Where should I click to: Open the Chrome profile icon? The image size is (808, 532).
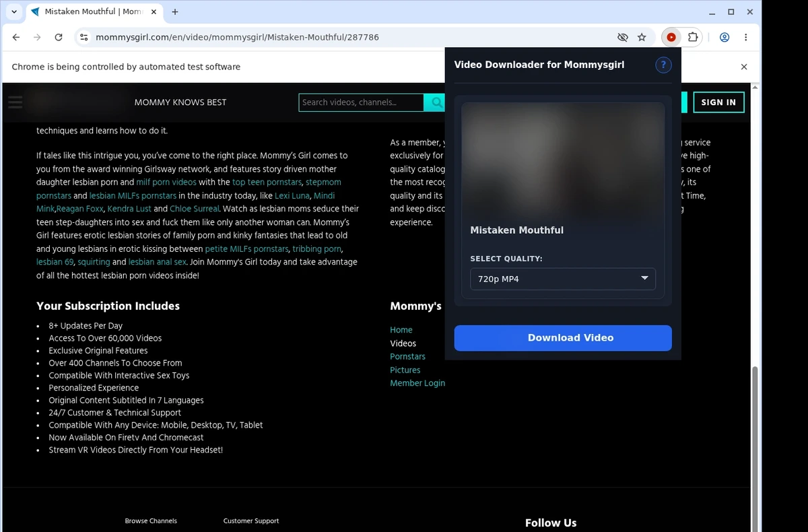tap(725, 38)
